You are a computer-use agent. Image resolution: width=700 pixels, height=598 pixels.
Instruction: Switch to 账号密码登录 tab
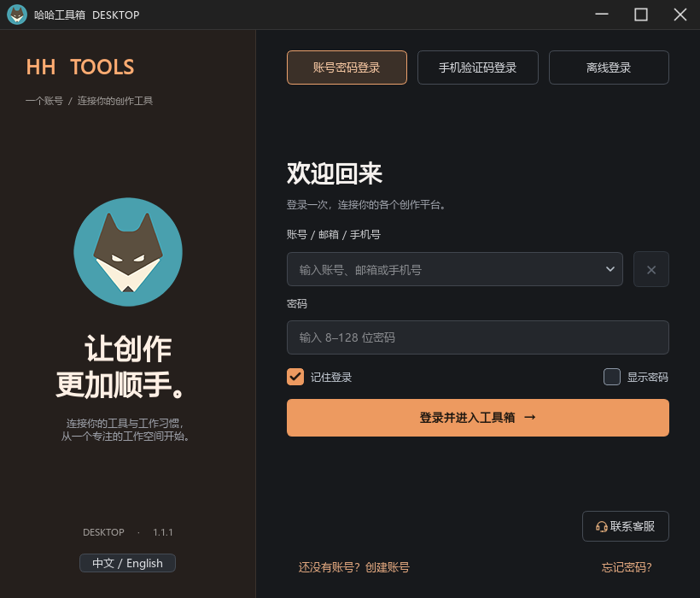(x=347, y=67)
